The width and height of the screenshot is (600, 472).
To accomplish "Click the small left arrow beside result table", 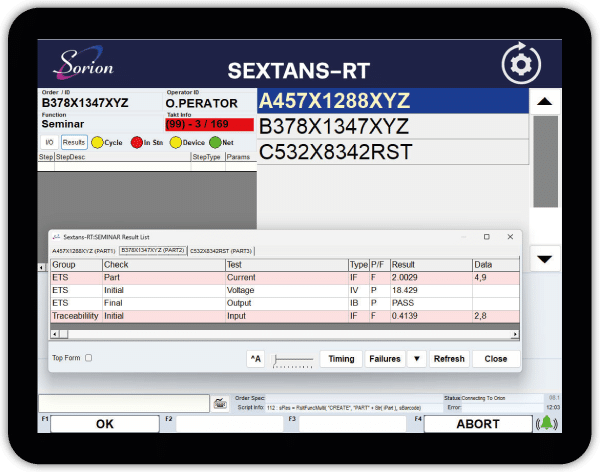I will [41, 267].
